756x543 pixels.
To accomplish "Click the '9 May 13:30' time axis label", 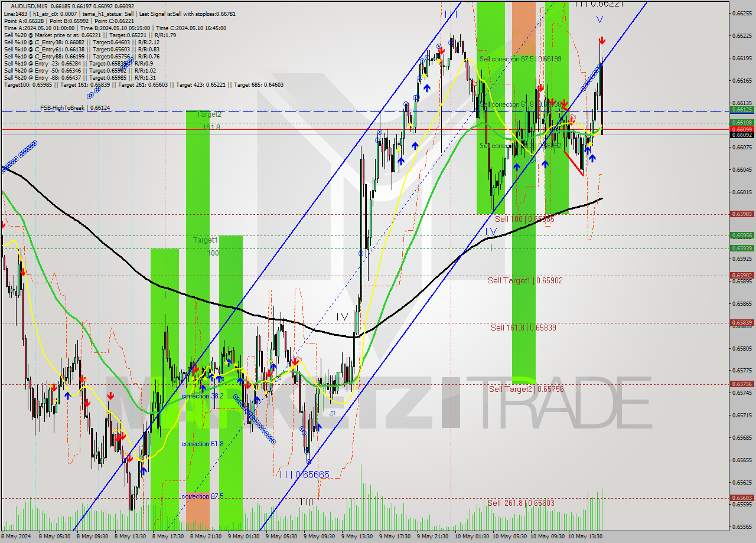I will pyautogui.click(x=356, y=537).
